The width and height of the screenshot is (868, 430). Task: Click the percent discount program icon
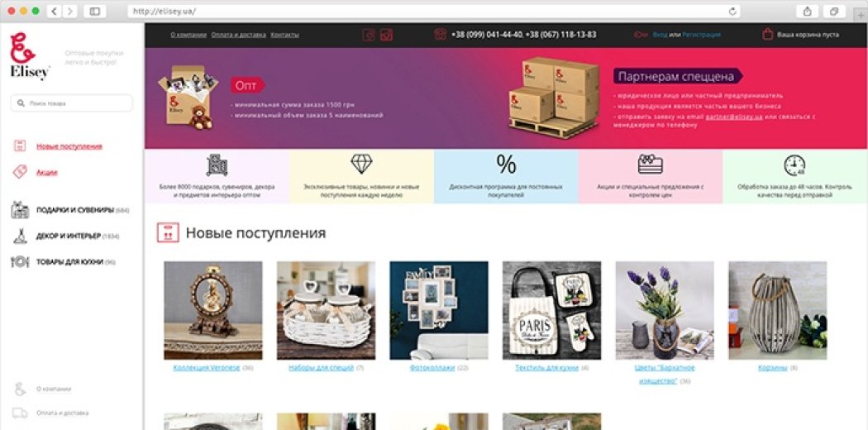pos(506,165)
